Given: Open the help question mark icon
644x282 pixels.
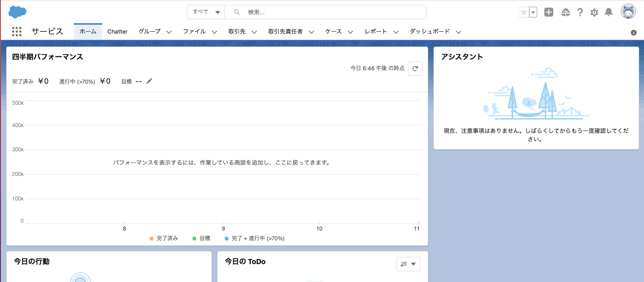Looking at the screenshot, I should click(580, 12).
